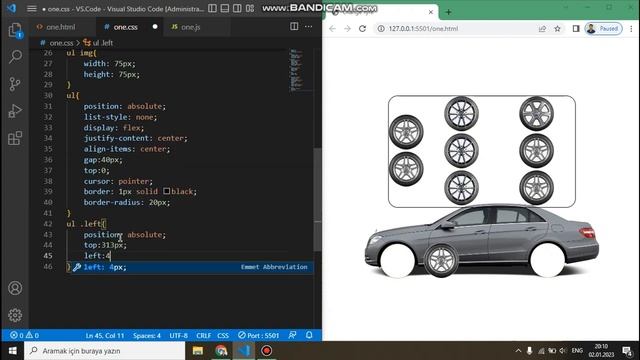This screenshot has width=640, height=360.
Task: Toggle the Chrome side panel icon
Action: coord(576,29)
